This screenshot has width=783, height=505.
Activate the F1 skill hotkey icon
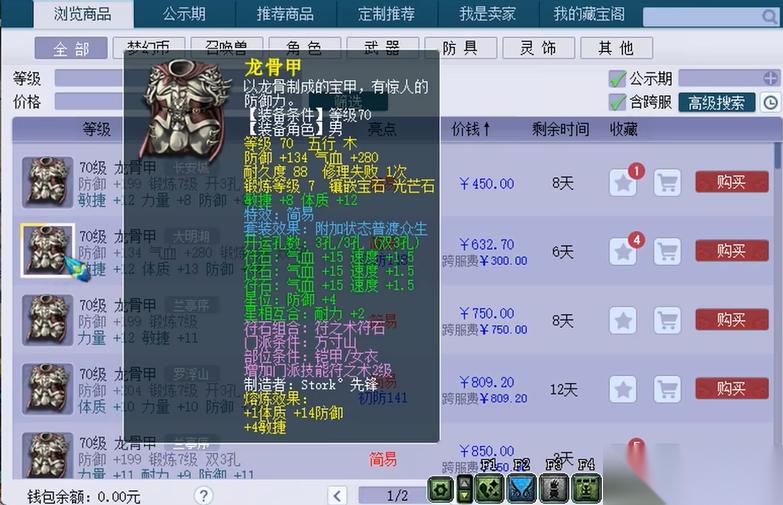pos(489,489)
